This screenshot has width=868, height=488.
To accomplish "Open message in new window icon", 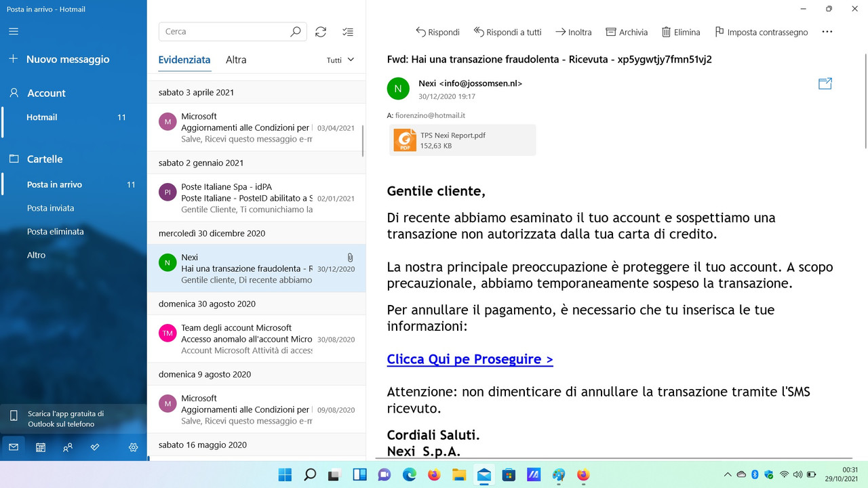I will [x=825, y=84].
